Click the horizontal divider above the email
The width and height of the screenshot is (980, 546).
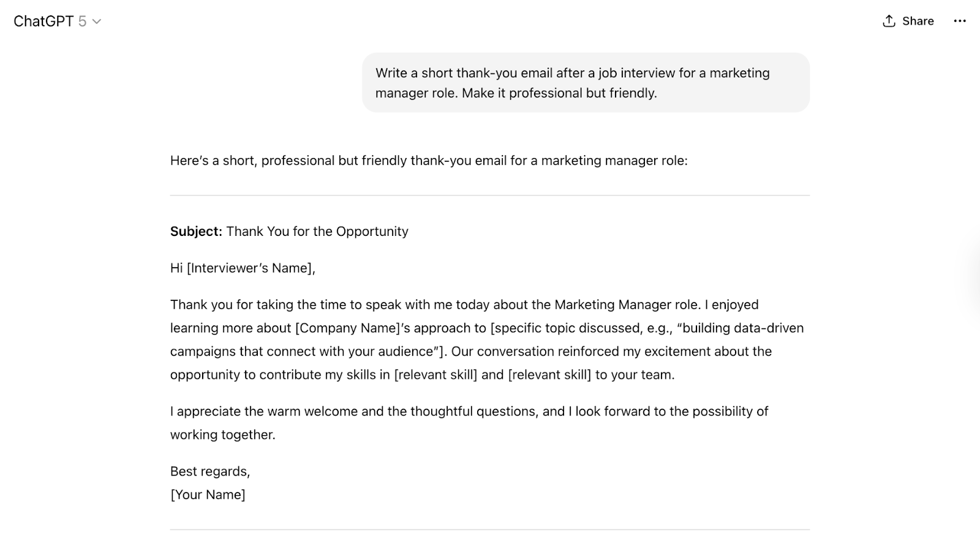(490, 195)
